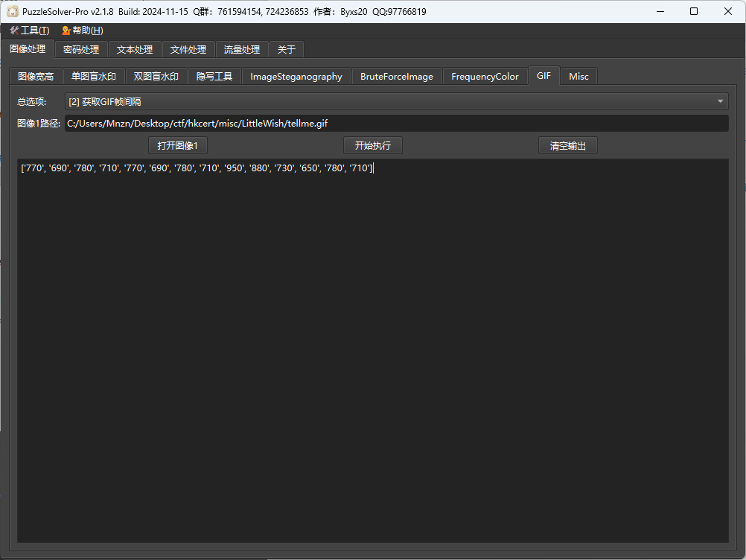Switch to BruteForceImage sub-tab
Image resolution: width=746 pixels, height=560 pixels.
coord(397,77)
